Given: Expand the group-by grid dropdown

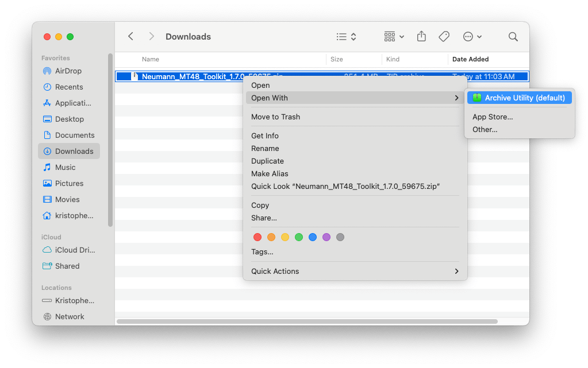Looking at the screenshot, I should pyautogui.click(x=394, y=37).
